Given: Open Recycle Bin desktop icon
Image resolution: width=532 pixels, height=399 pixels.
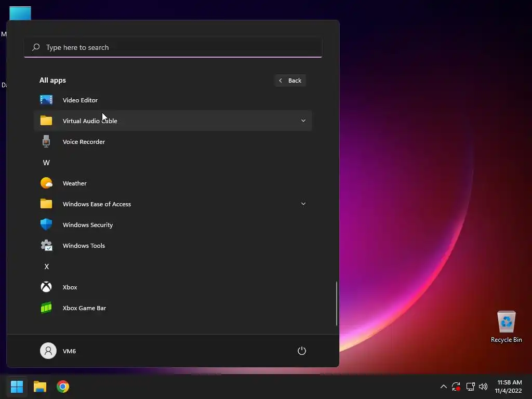Looking at the screenshot, I should tap(506, 326).
